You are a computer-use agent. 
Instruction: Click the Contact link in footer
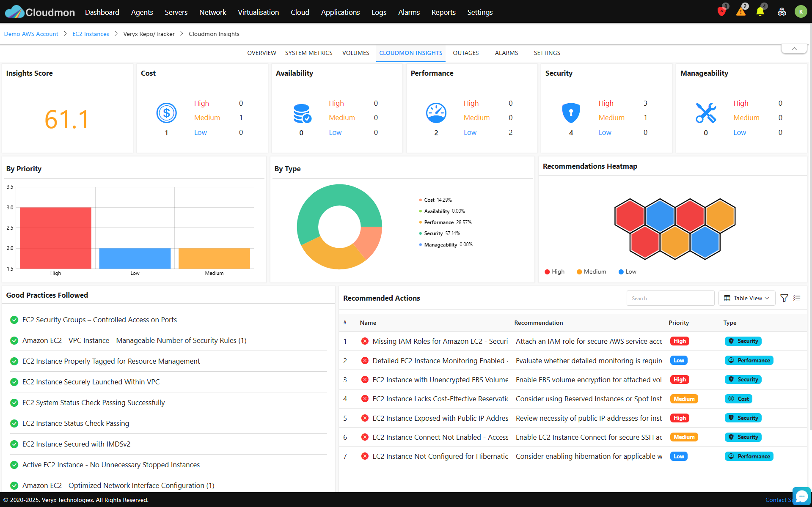(779, 500)
